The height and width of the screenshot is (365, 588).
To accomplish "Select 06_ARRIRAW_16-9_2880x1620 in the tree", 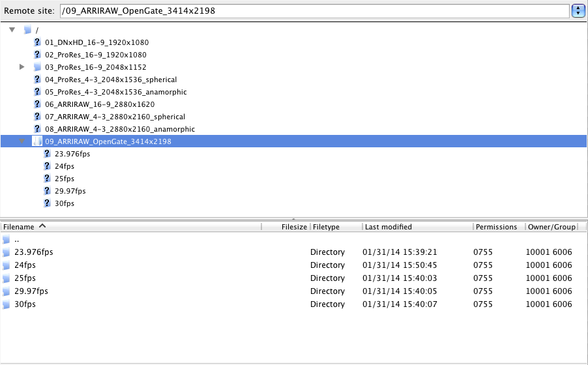I will [x=100, y=104].
